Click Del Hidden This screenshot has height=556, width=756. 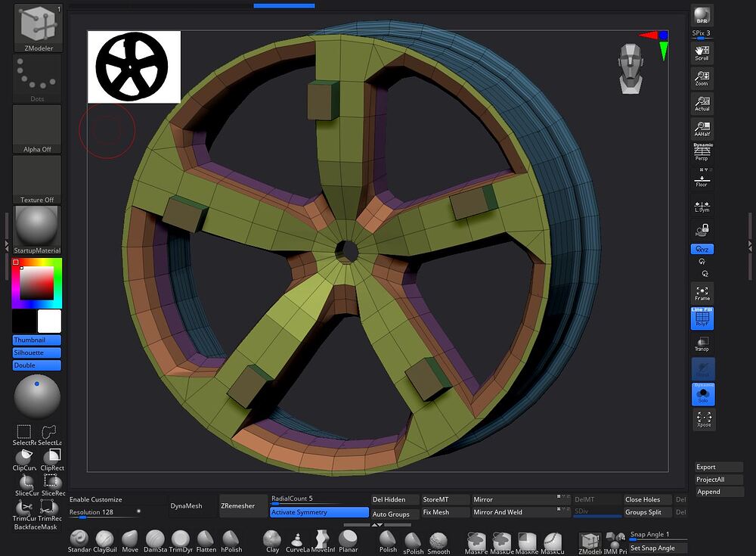coord(395,499)
